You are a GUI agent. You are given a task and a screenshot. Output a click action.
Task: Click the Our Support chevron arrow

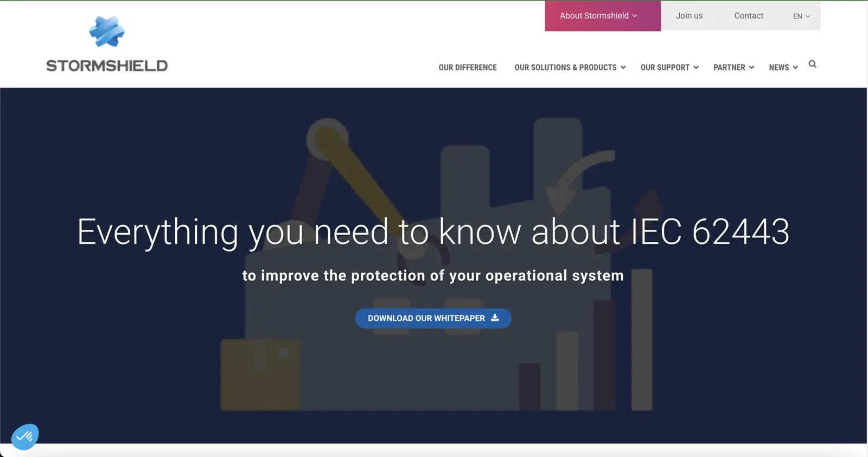tap(696, 68)
